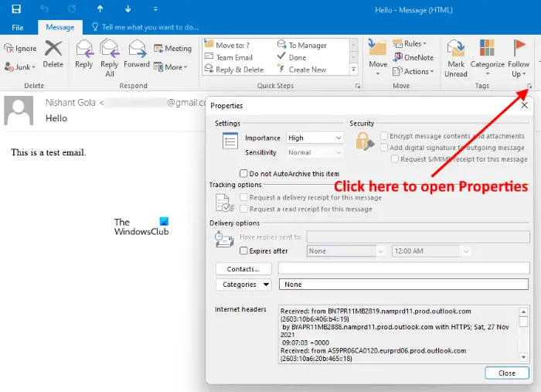Click the Internet headers scrollbar thumb

523,322
